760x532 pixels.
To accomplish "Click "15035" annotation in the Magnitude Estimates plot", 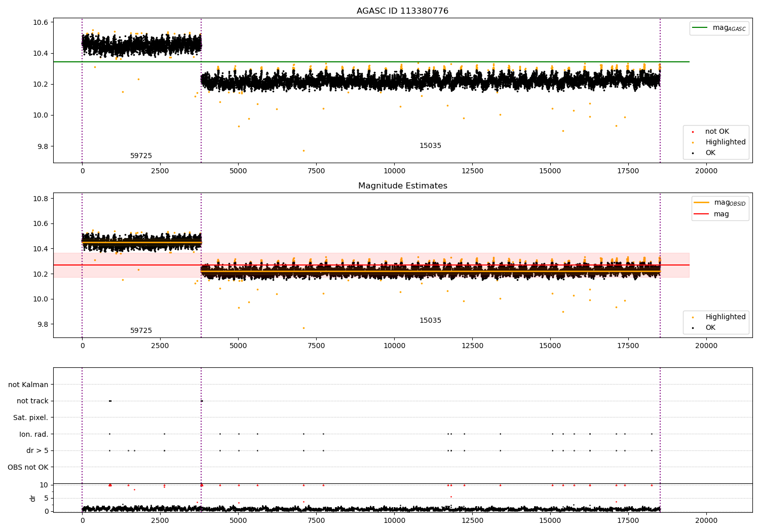I will tap(430, 321).
